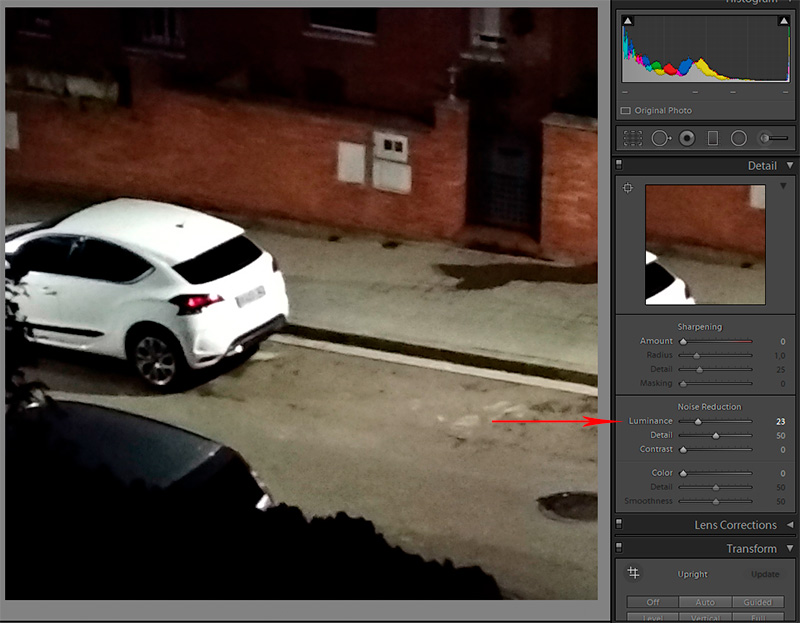Image resolution: width=800 pixels, height=623 pixels.
Task: Click the detail preview target picker icon
Action: coord(628,188)
